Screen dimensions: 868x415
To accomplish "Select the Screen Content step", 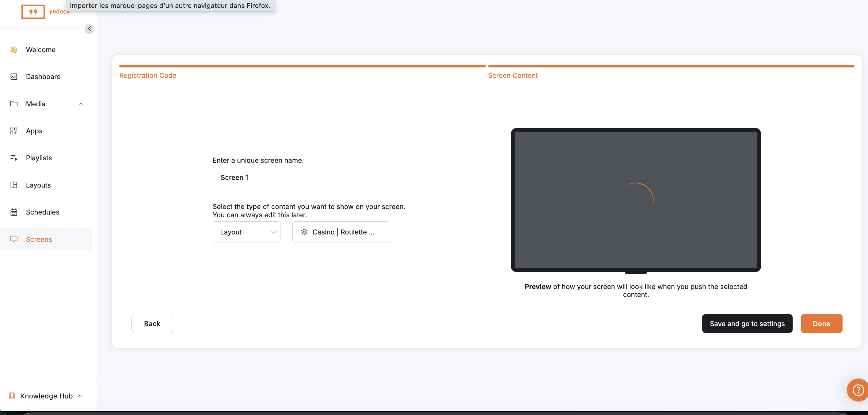I will [x=512, y=75].
